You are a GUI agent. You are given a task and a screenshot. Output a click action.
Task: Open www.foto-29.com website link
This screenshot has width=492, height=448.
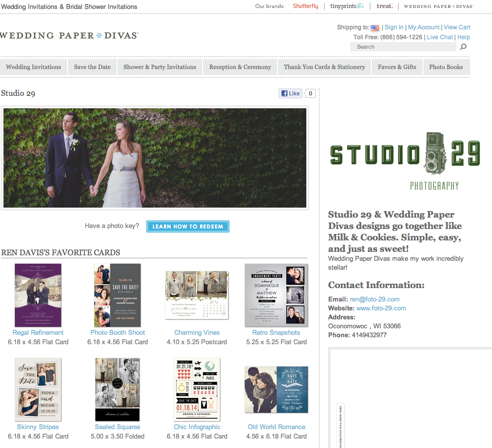point(381,308)
